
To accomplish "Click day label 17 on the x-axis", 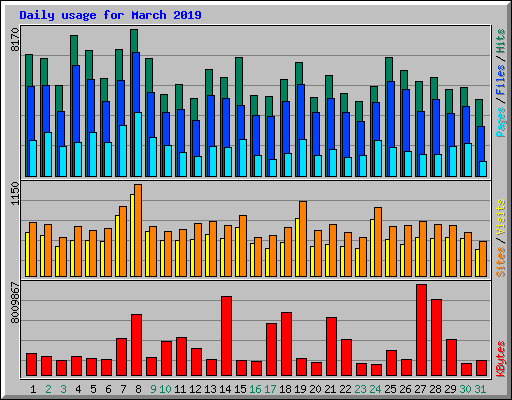I will click(270, 389).
